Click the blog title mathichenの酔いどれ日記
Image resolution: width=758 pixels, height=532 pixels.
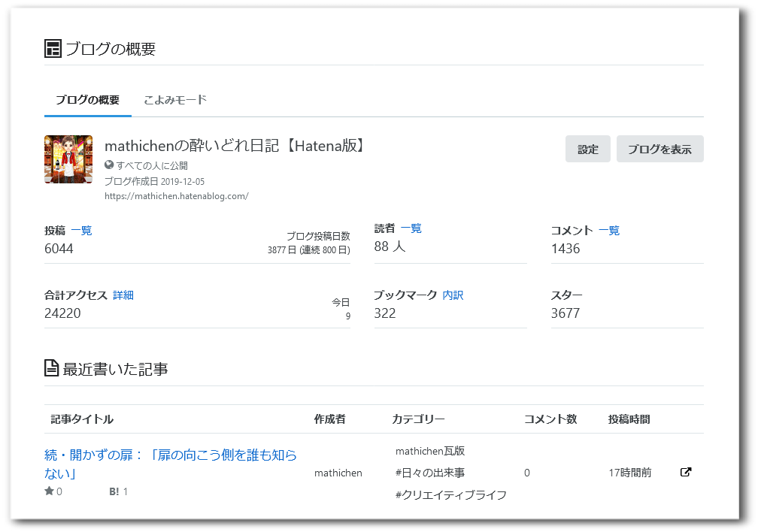235,146
